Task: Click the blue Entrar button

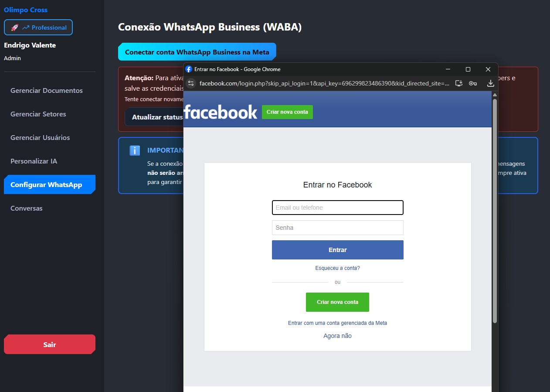Action: tap(338, 250)
